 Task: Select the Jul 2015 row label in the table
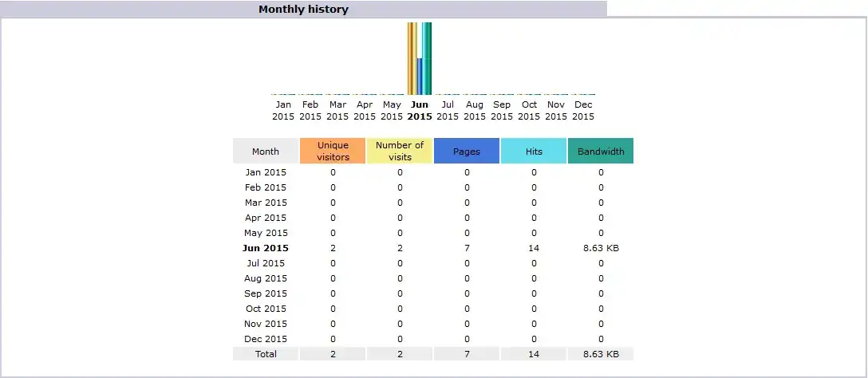click(x=266, y=263)
